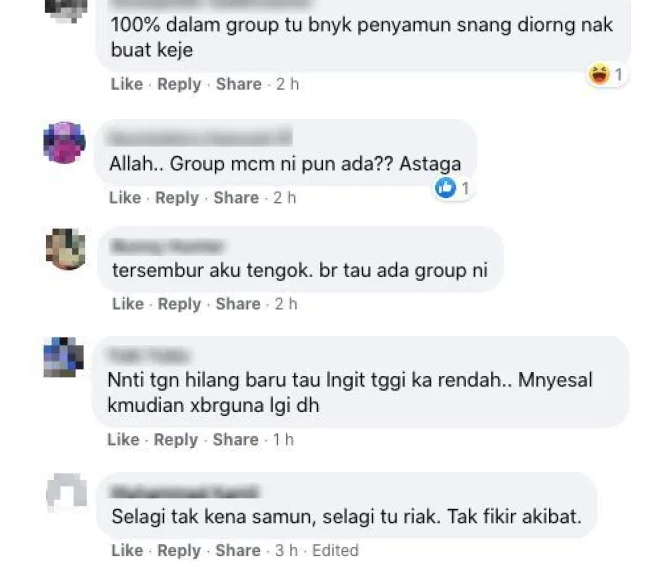This screenshot has height=562, width=646.
Task: Reply to the Allah.. Group mcm ni comment
Action: tap(177, 198)
